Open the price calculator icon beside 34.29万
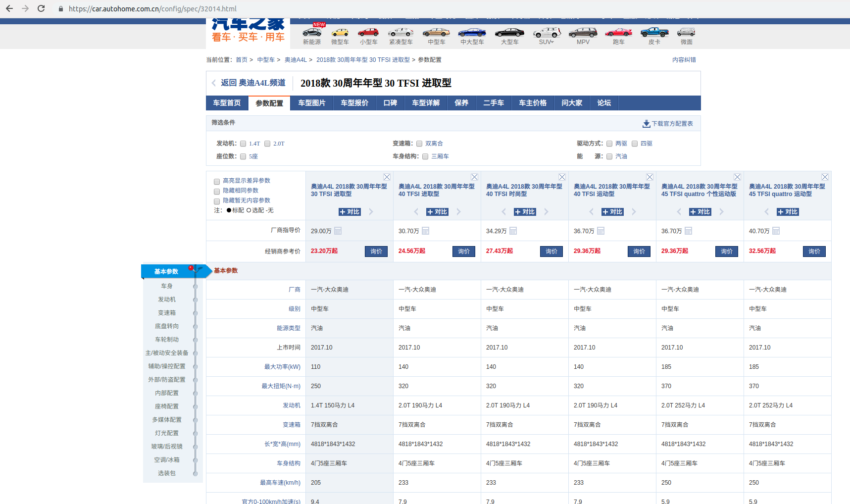 point(513,231)
